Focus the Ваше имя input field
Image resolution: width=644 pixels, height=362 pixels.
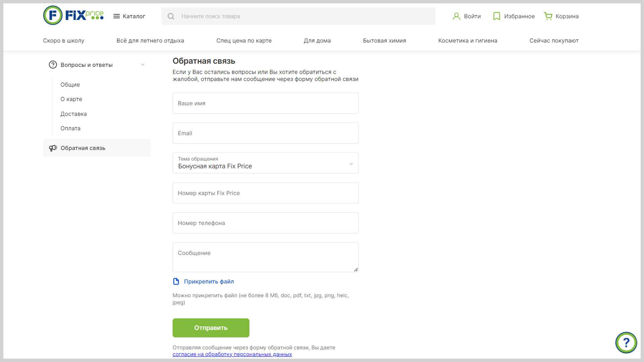tap(265, 103)
